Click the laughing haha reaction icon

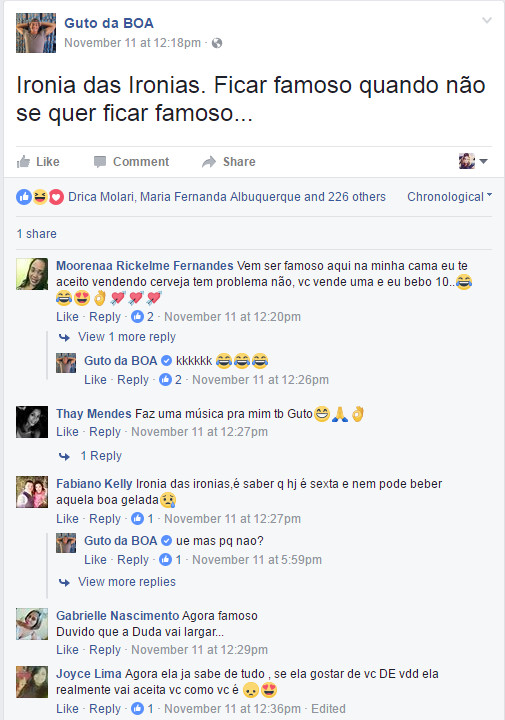pos(40,197)
